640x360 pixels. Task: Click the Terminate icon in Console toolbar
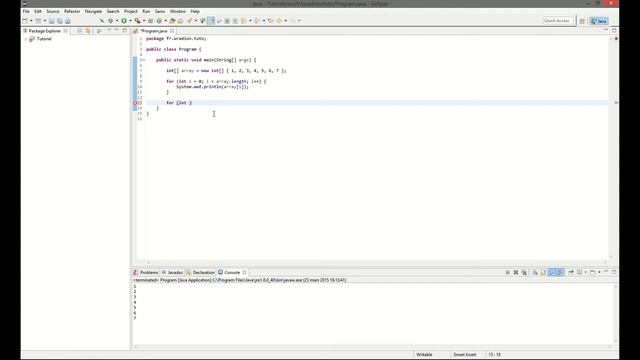(x=508, y=272)
